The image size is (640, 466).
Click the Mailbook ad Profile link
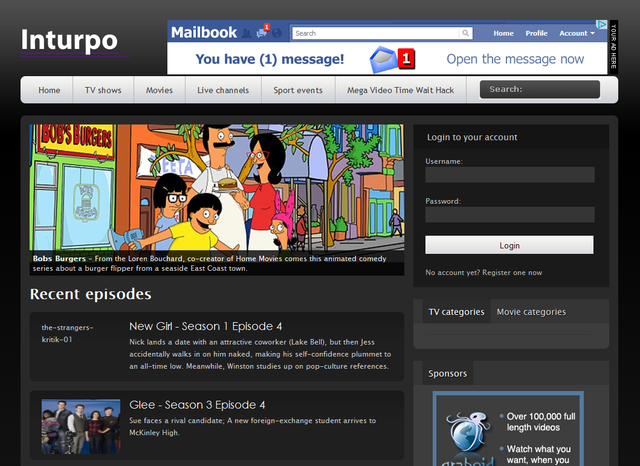[536, 33]
